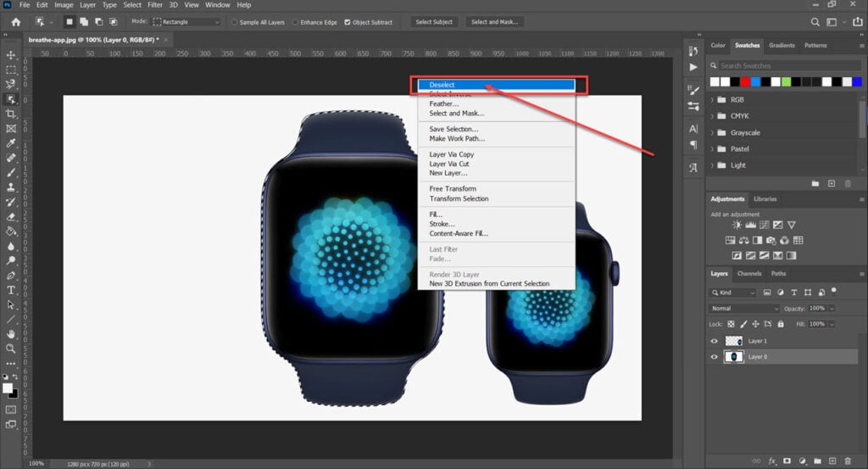This screenshot has height=469, width=868.
Task: Expand the Grayscale swatch folder
Action: pyautogui.click(x=712, y=133)
